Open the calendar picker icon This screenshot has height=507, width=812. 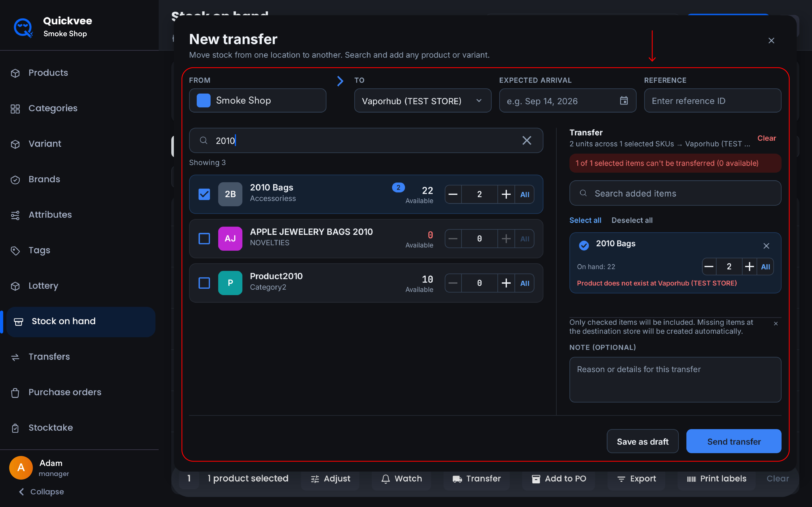[x=624, y=101]
